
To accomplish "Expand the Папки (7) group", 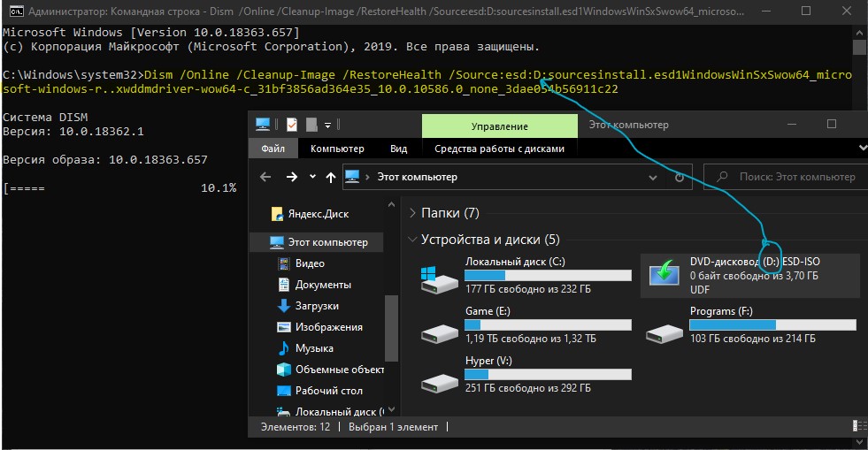I will [x=412, y=213].
